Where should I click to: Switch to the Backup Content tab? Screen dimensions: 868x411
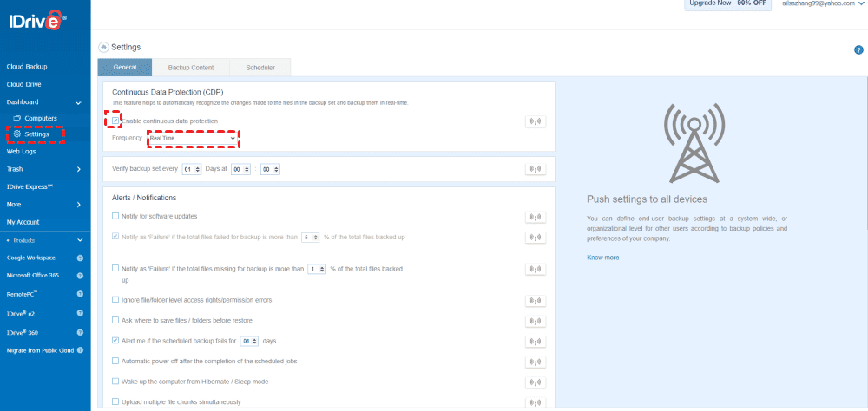point(191,68)
